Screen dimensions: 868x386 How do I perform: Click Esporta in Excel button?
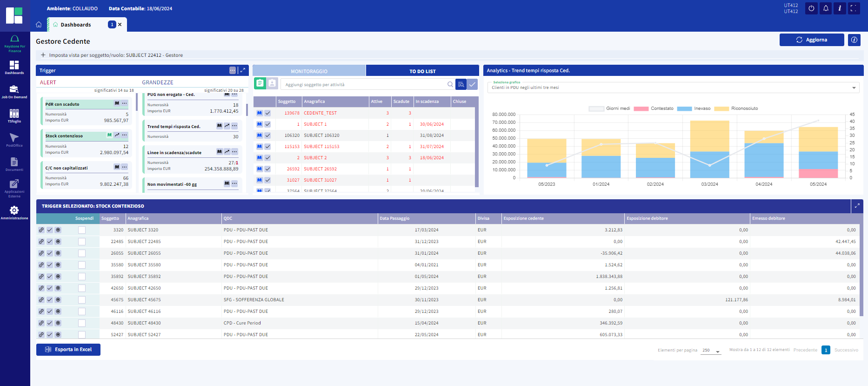tap(68, 350)
